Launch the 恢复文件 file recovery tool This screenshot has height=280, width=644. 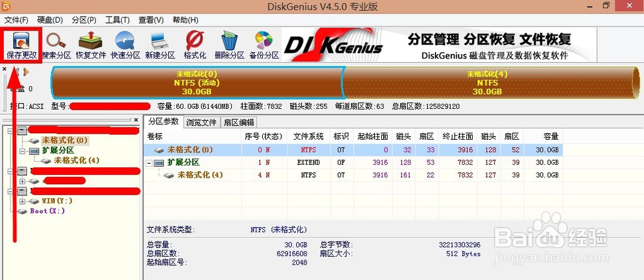pos(91,45)
